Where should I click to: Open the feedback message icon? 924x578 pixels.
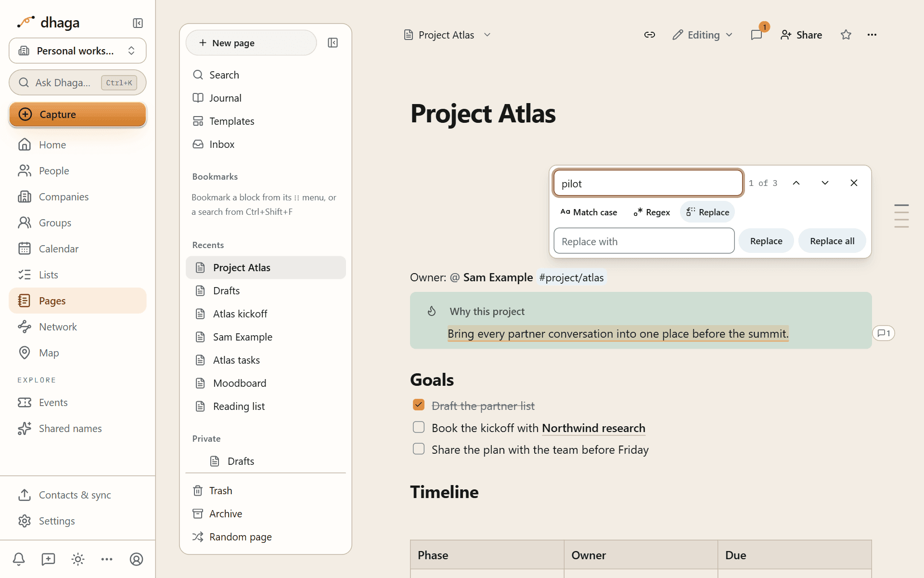48,559
